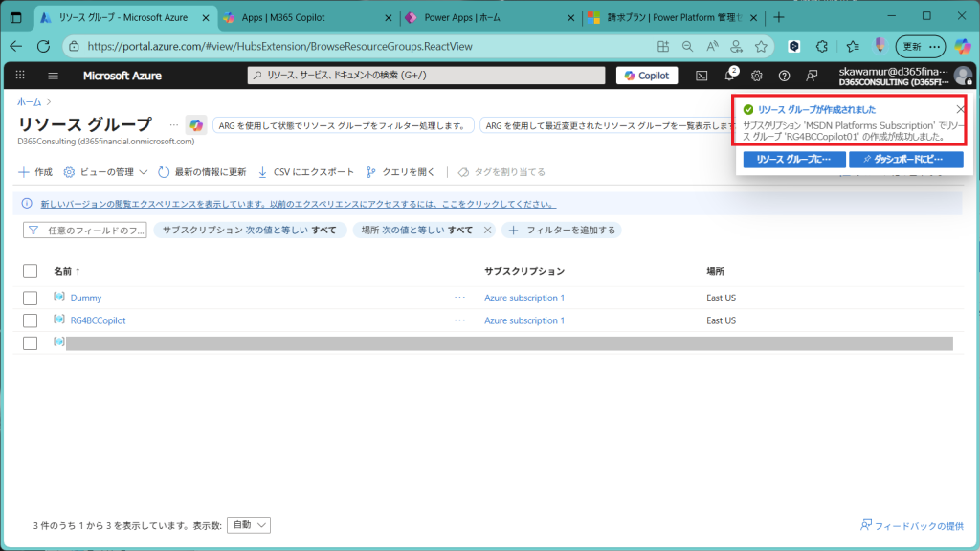The image size is (980, 551).
Task: Toggle the select-all checkbox in header
Action: [30, 271]
